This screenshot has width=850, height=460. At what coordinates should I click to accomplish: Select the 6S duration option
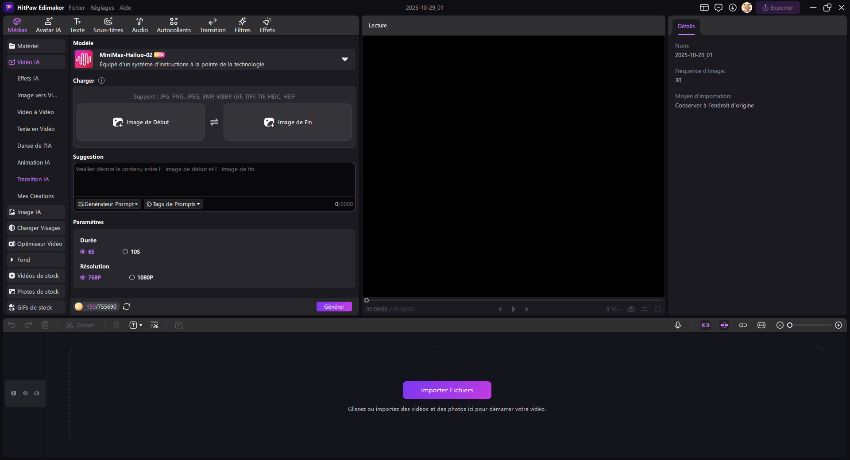(x=87, y=252)
